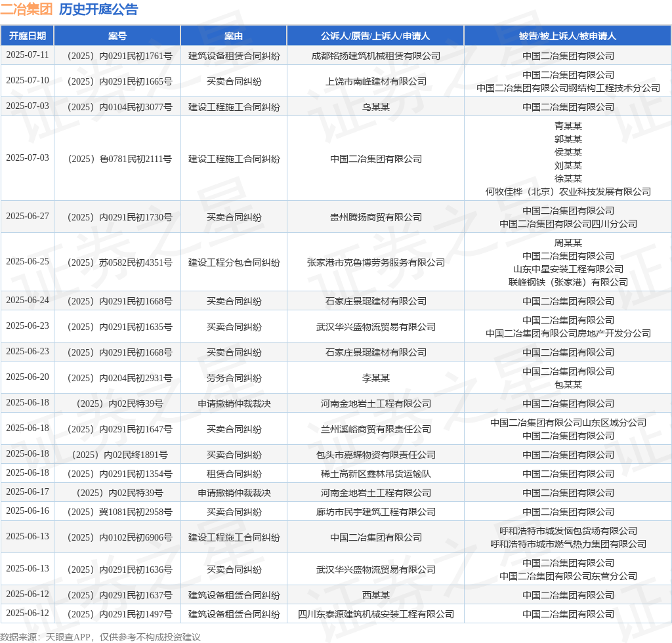Select case number (2025)鲁0781民初2111号
The height and width of the screenshot is (643, 672).
tap(120, 159)
